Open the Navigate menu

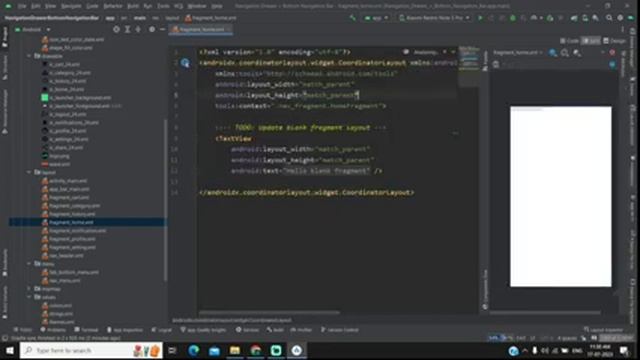(x=71, y=6)
